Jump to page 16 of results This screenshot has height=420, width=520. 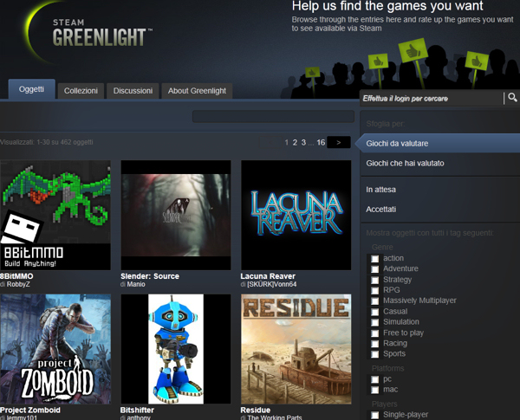[321, 142]
